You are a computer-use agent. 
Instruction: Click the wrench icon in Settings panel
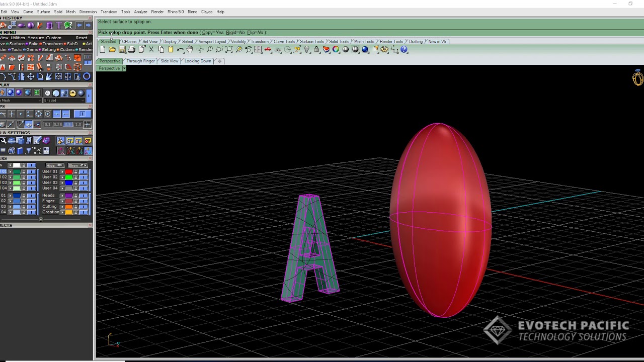(3, 141)
